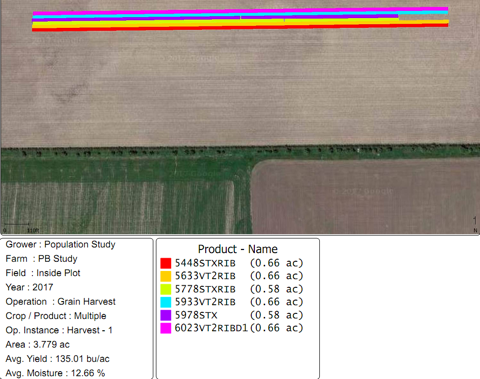This screenshot has height=379, width=480.
Task: Click the Area 3.779 ac line
Action: [x=37, y=345]
